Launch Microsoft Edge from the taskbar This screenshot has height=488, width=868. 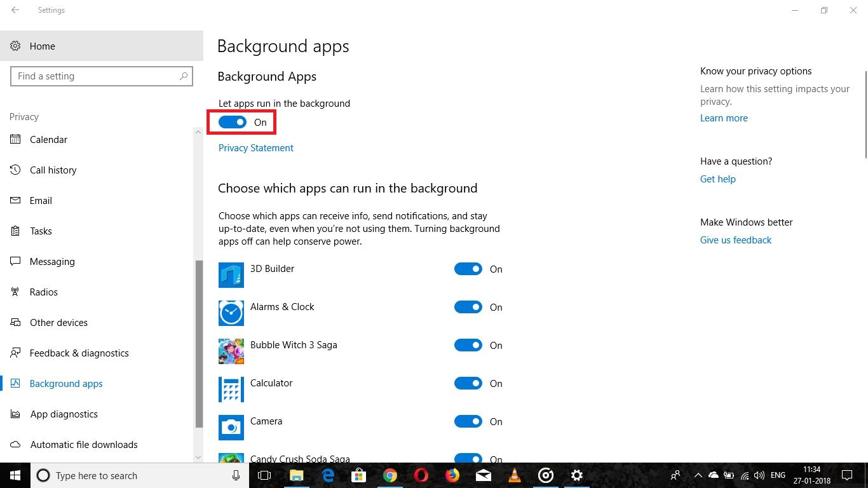click(x=328, y=475)
